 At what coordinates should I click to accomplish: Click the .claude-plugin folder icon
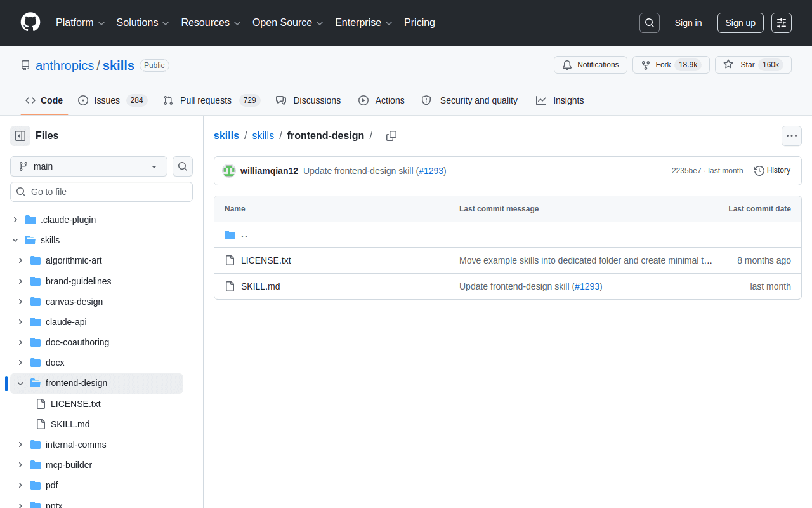point(30,220)
